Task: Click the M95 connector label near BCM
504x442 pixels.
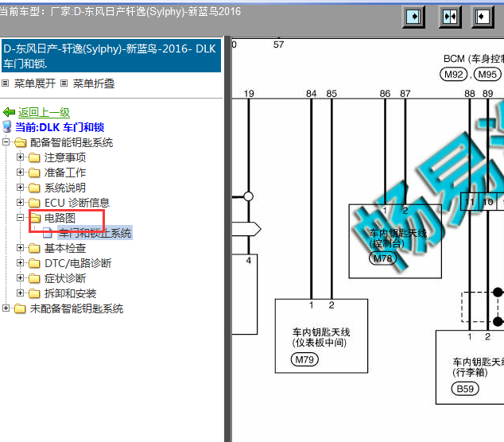Action: (x=487, y=75)
